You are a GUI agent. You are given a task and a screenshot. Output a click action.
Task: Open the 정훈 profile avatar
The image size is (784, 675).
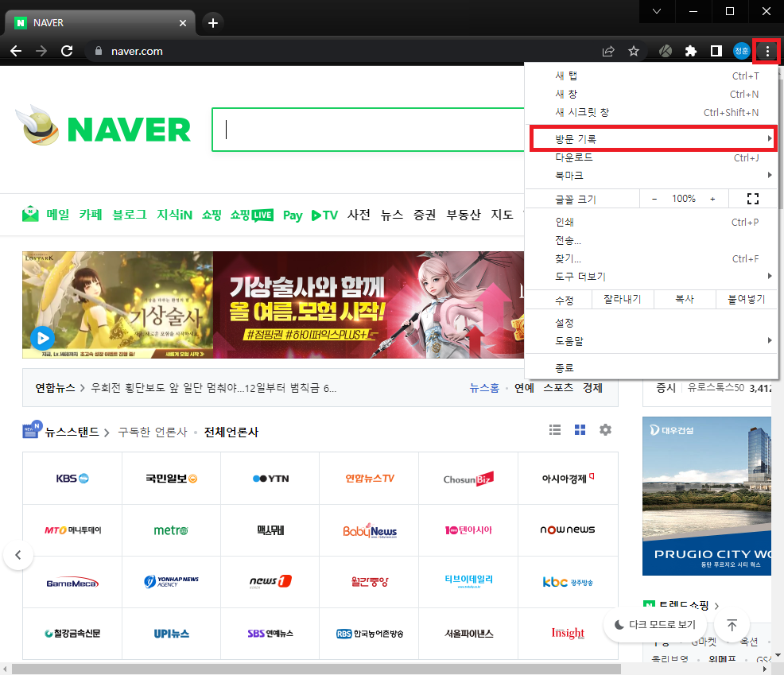742,51
